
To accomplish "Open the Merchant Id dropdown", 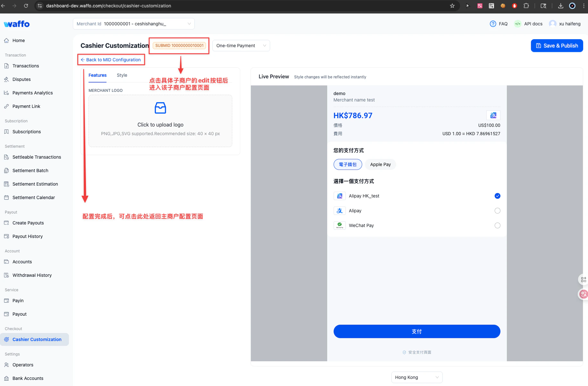I will (134, 24).
